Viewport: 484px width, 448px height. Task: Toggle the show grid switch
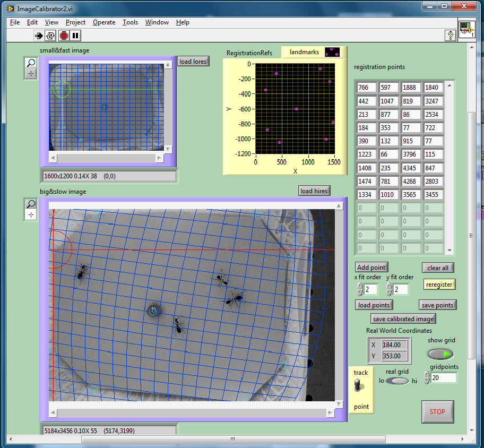(x=441, y=353)
